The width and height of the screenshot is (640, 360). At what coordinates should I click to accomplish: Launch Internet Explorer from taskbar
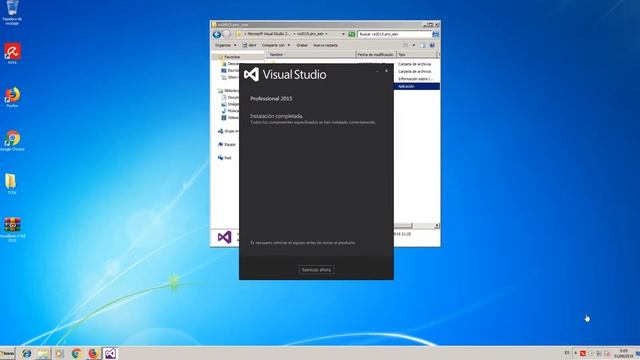[x=27, y=353]
